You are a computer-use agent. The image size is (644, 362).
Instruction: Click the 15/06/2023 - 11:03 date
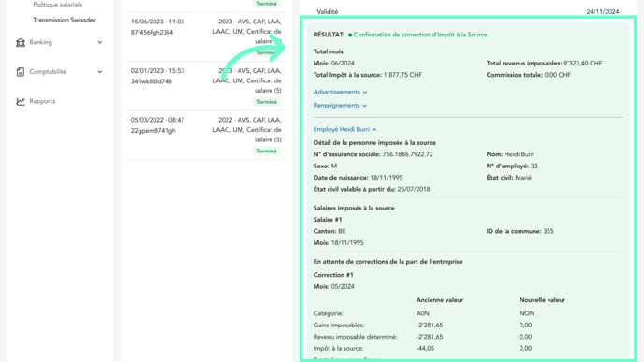pos(157,22)
